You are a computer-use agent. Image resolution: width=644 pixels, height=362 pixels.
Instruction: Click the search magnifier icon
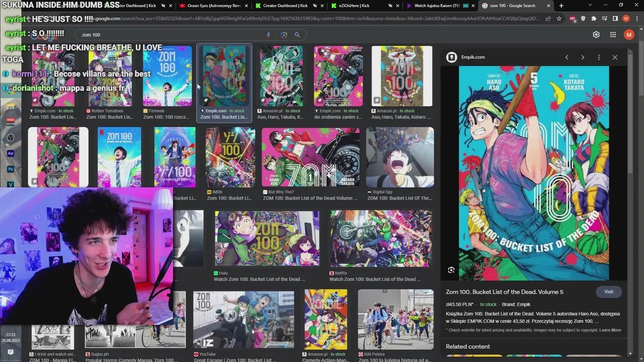[297, 35]
